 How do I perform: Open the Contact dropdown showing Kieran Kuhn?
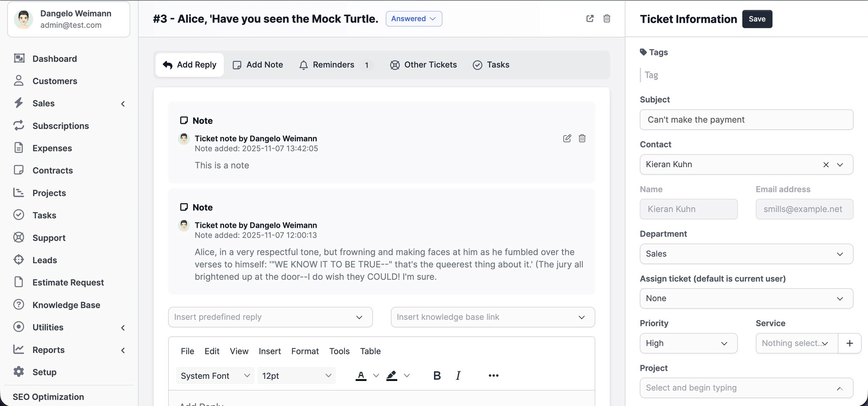coord(746,164)
